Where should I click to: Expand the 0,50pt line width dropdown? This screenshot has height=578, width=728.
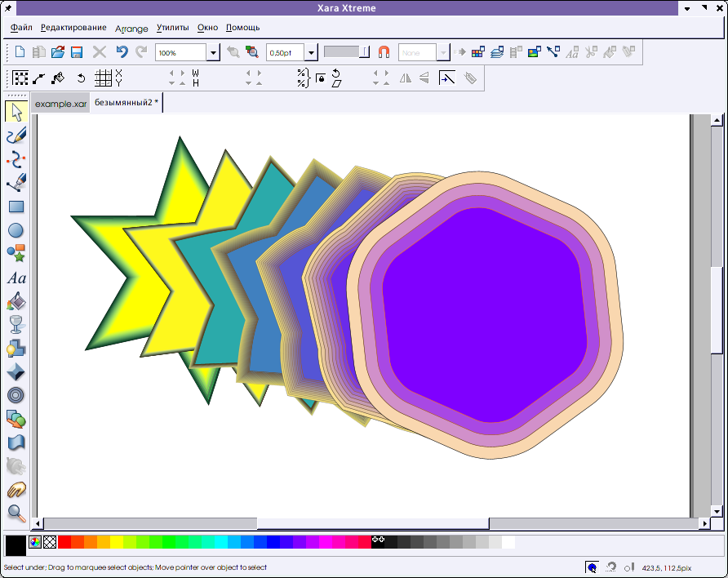(x=310, y=53)
